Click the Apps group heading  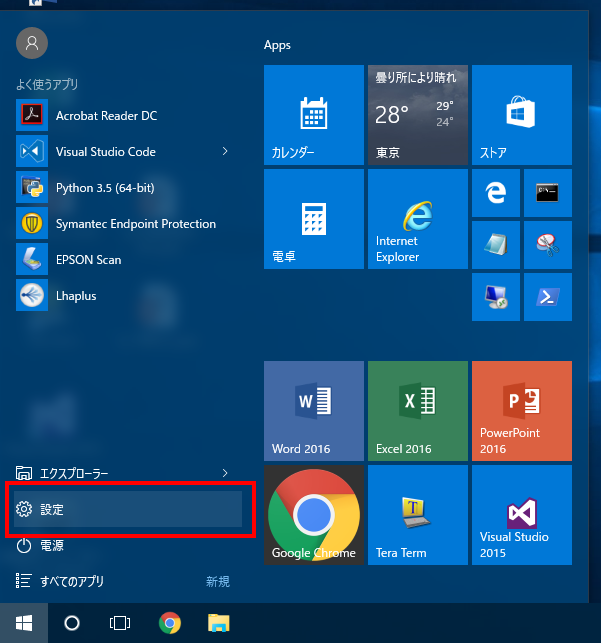[277, 45]
